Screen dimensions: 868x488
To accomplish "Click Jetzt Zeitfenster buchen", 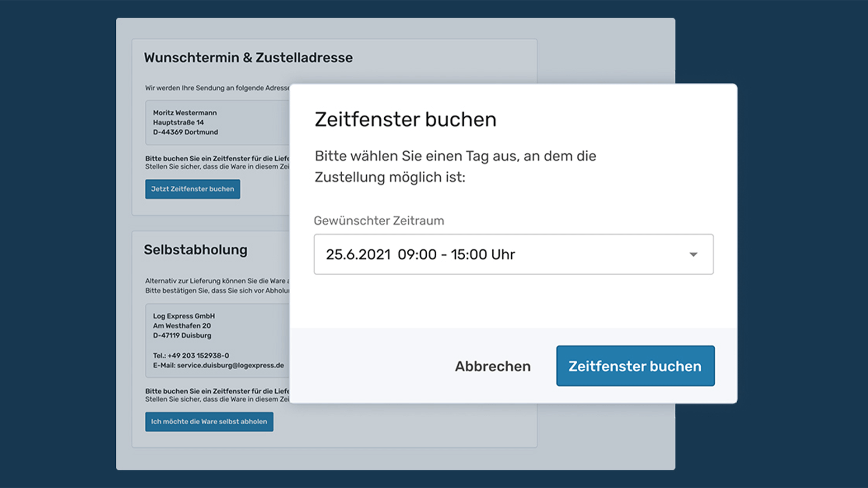I will click(192, 189).
